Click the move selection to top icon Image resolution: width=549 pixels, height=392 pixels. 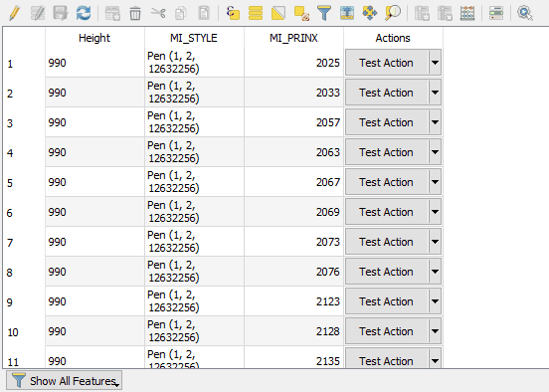pos(347,13)
